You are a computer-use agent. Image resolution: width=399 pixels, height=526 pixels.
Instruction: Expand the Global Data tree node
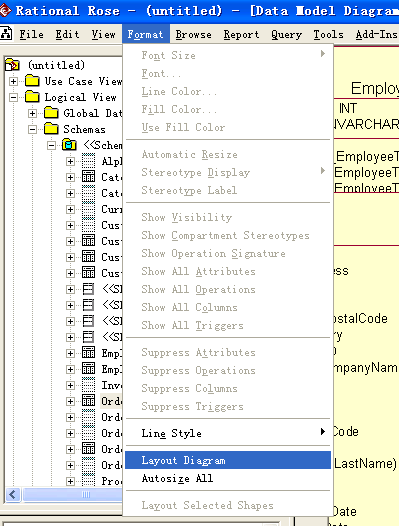coord(32,113)
